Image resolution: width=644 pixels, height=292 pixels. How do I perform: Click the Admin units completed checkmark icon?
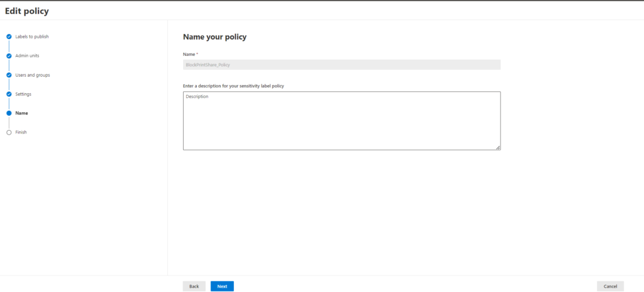coord(9,56)
